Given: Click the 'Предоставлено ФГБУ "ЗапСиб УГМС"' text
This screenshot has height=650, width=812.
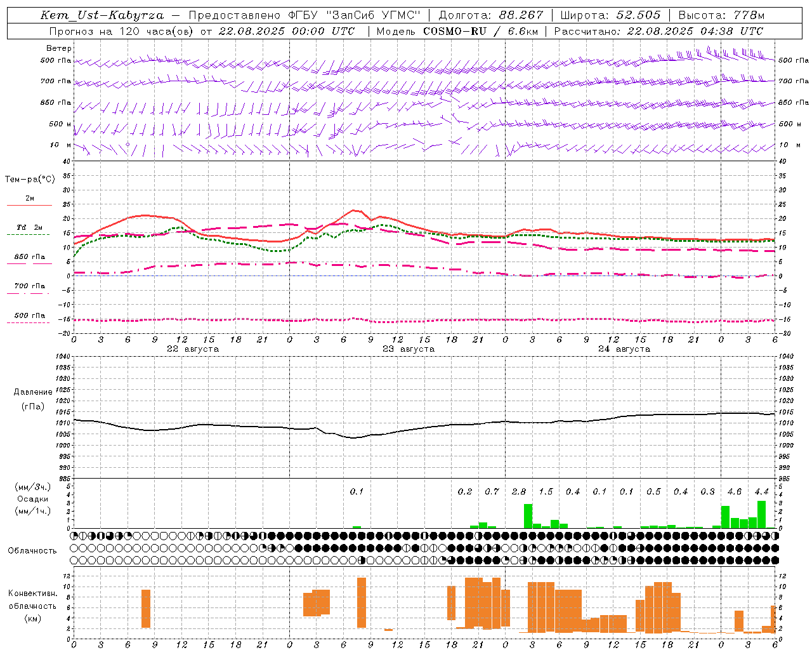Looking at the screenshot, I should point(304,15).
